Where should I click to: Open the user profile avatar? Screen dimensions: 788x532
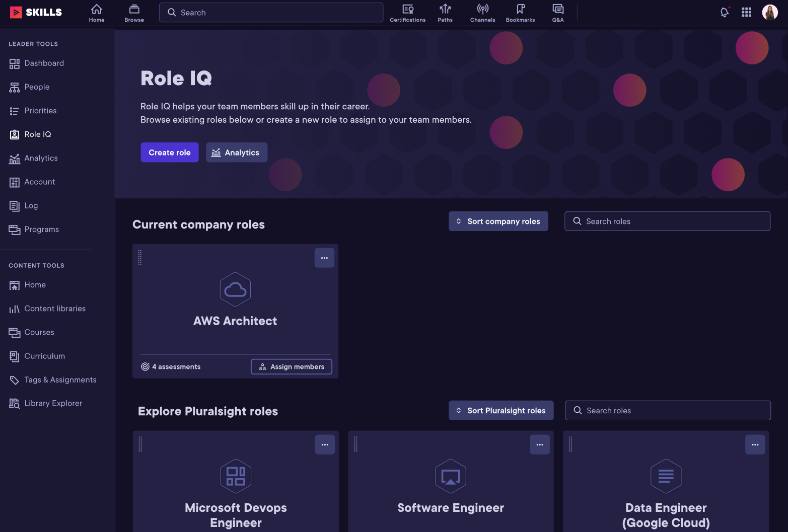tap(770, 12)
